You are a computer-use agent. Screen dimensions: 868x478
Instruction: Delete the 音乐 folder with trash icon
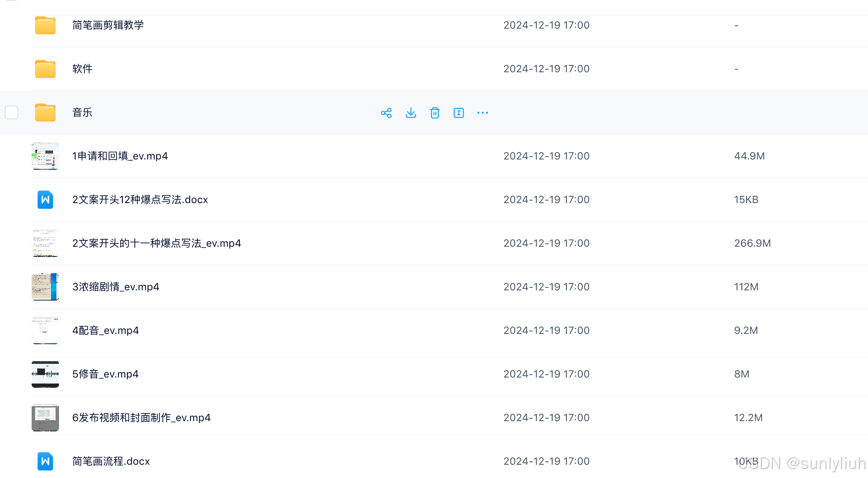434,113
